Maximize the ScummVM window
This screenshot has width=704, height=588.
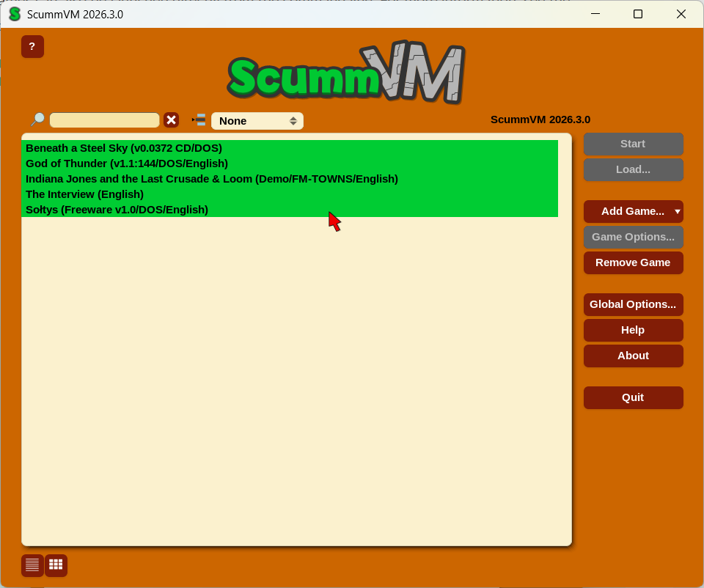coord(637,14)
